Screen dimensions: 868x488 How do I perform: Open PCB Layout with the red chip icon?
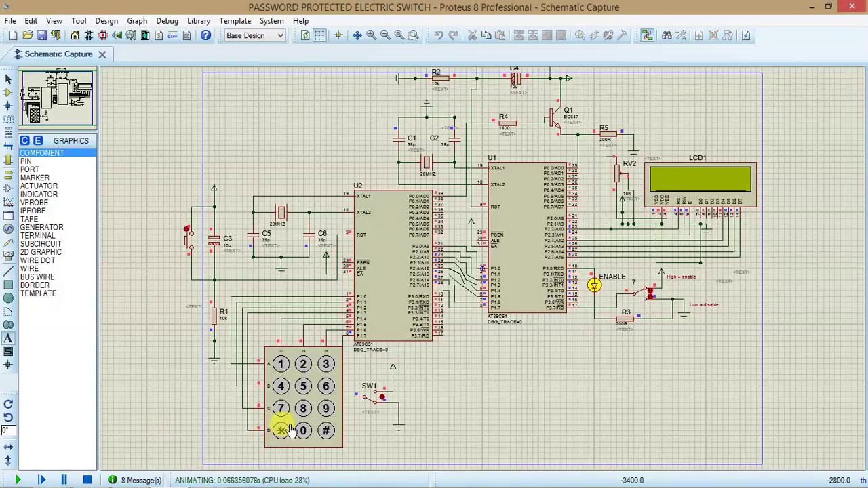coord(103,35)
